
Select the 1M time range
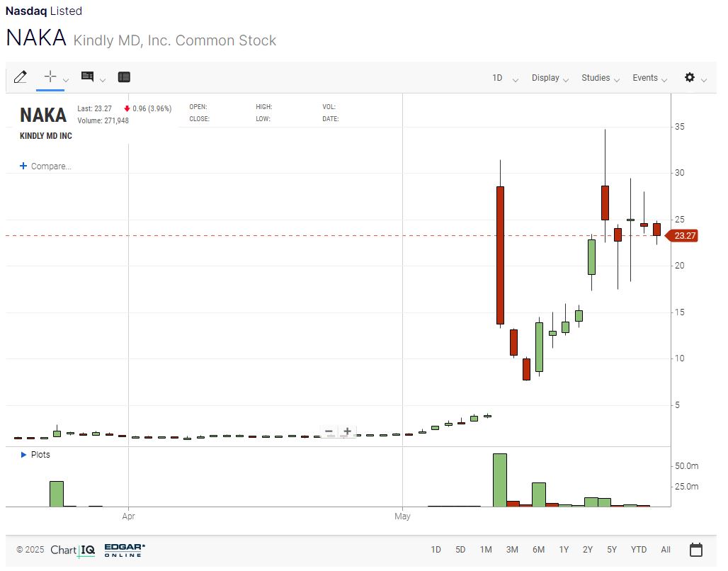click(x=485, y=550)
